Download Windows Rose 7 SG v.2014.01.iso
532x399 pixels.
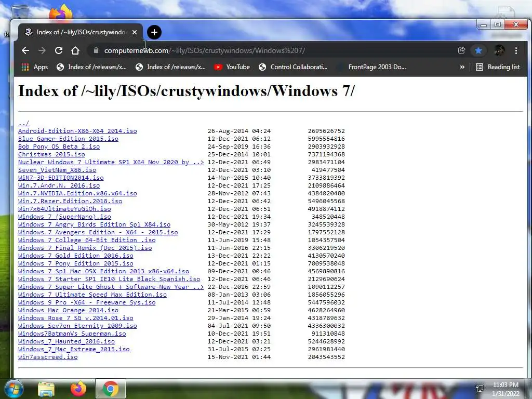(76, 318)
